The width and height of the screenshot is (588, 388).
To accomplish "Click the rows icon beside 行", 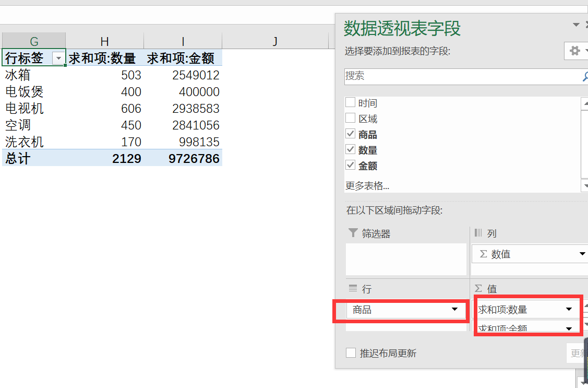I will [353, 288].
